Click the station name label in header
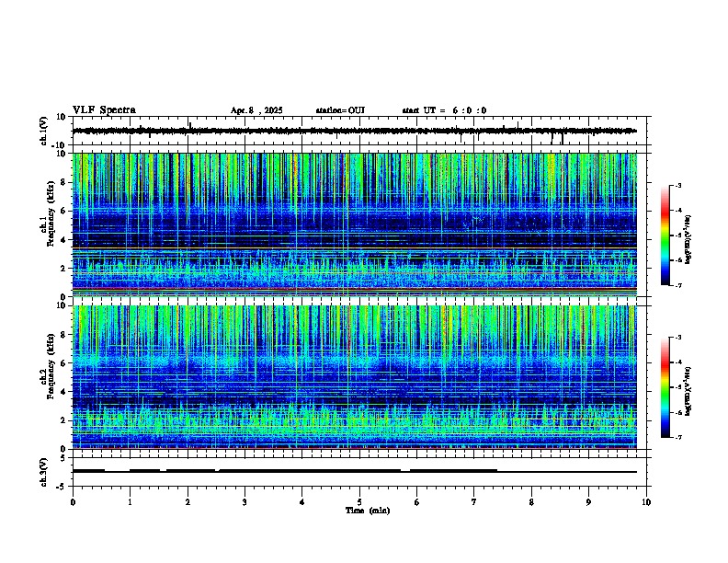The width and height of the screenshot is (728, 563). pos(340,110)
